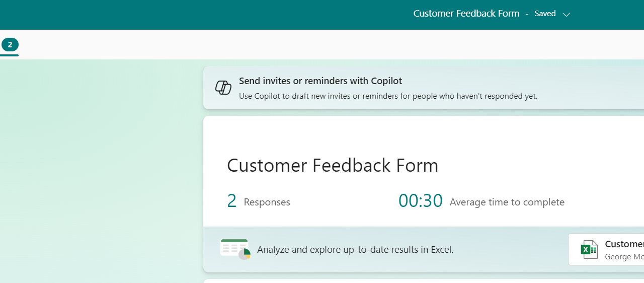The image size is (644, 283).
Task: Click the 00:30 average time value
Action: [x=420, y=201]
